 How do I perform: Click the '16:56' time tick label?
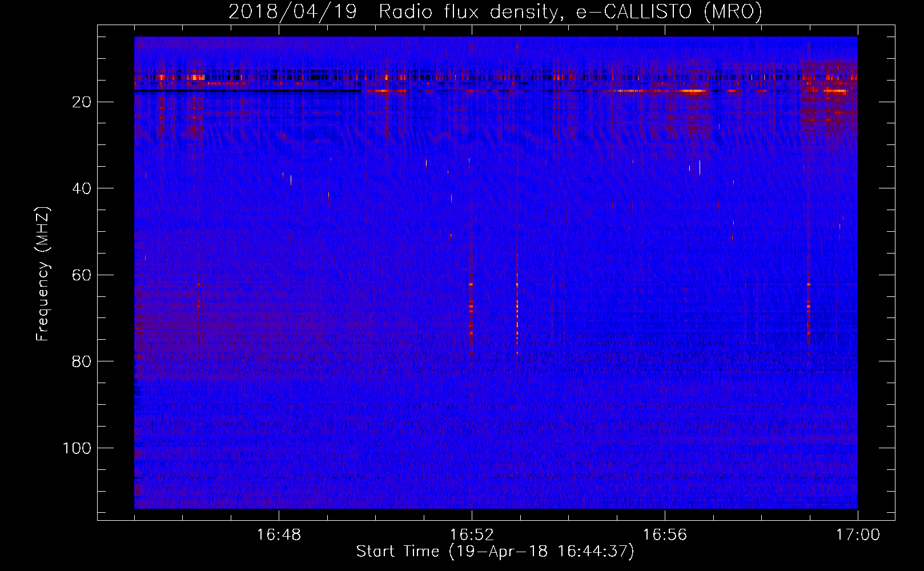click(x=665, y=535)
